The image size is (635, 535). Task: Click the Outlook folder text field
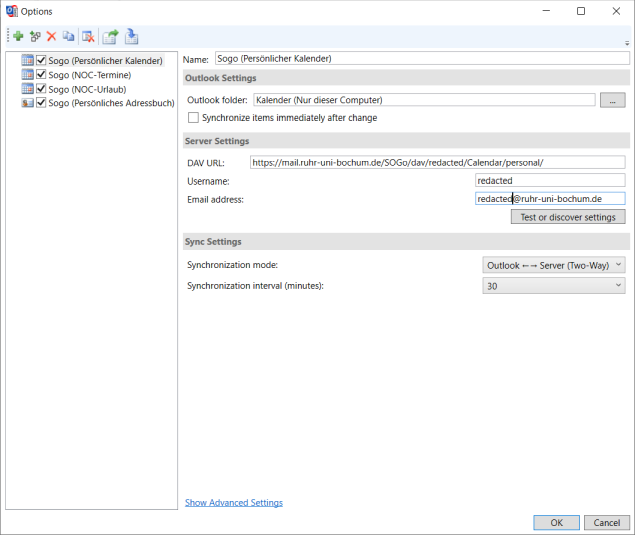coord(424,100)
